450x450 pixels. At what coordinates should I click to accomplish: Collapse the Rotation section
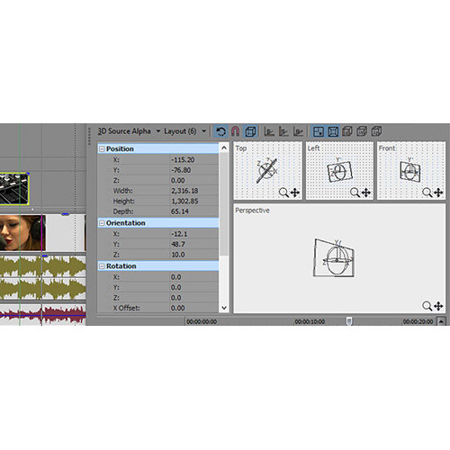[x=102, y=266]
